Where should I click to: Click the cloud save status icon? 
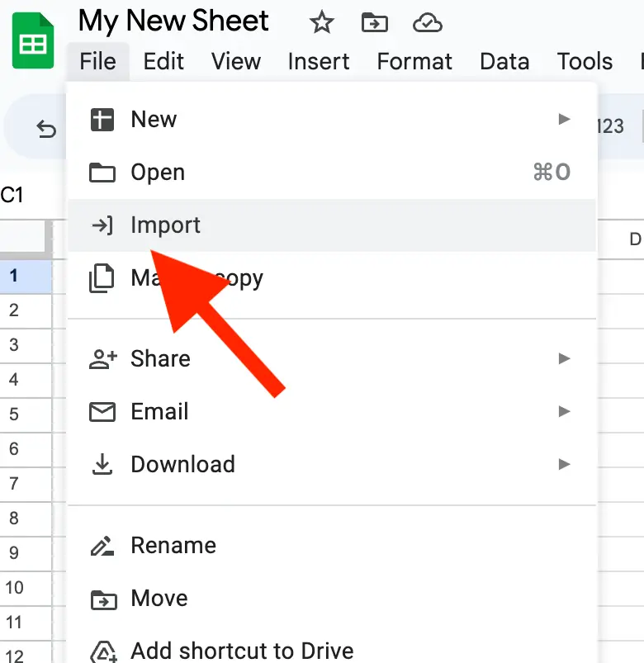pos(428,23)
